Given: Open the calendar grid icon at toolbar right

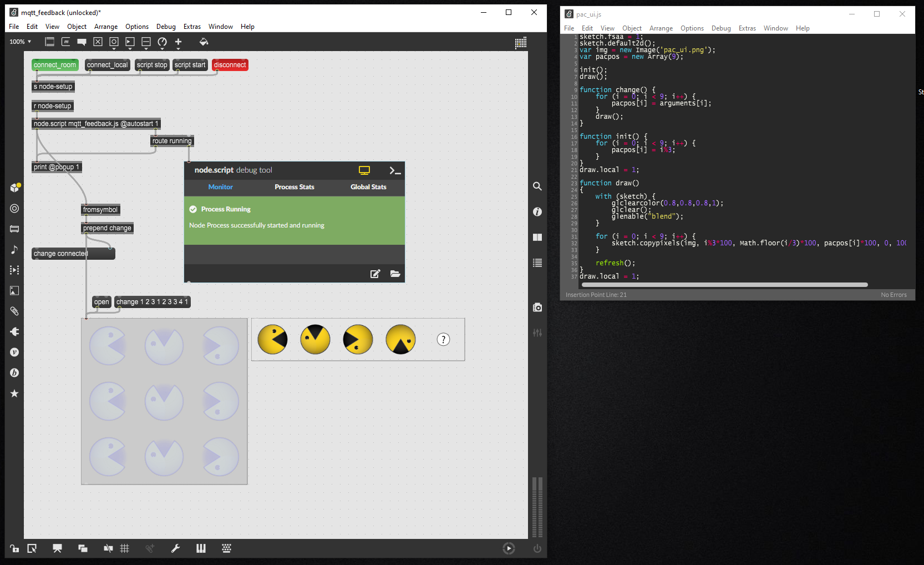Looking at the screenshot, I should pos(521,43).
